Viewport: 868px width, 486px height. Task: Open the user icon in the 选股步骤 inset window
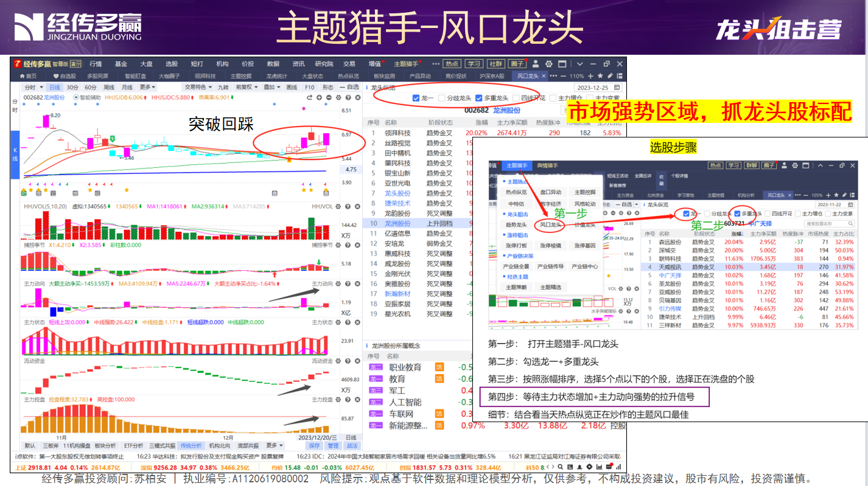[x=785, y=165]
